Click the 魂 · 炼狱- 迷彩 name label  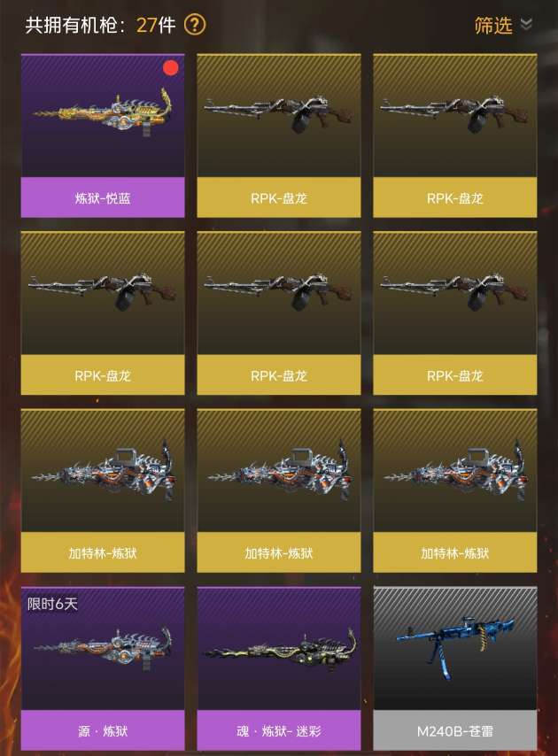pos(279,731)
